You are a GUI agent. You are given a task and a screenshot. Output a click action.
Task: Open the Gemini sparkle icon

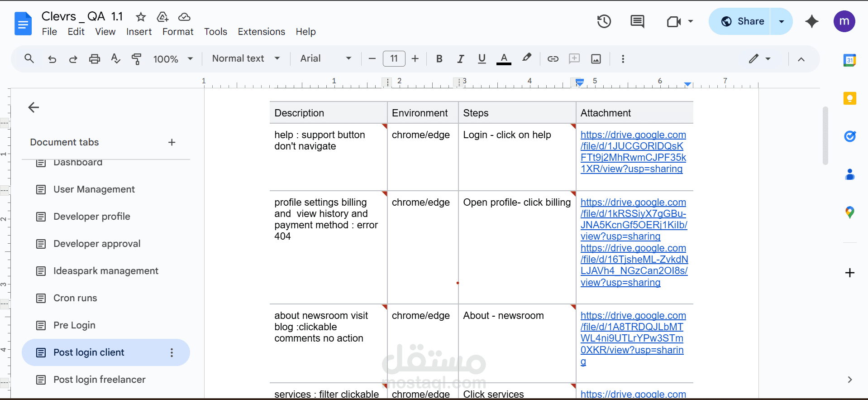click(x=812, y=21)
